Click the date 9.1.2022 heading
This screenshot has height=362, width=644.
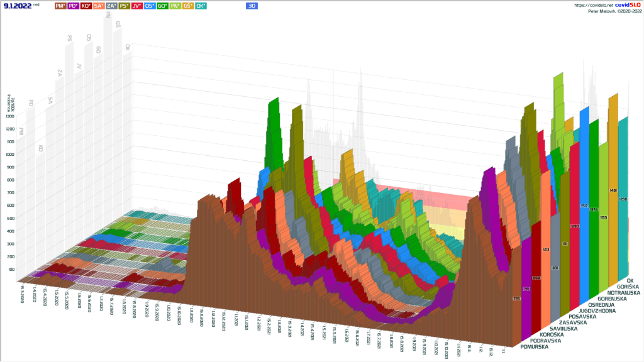pyautogui.click(x=16, y=6)
